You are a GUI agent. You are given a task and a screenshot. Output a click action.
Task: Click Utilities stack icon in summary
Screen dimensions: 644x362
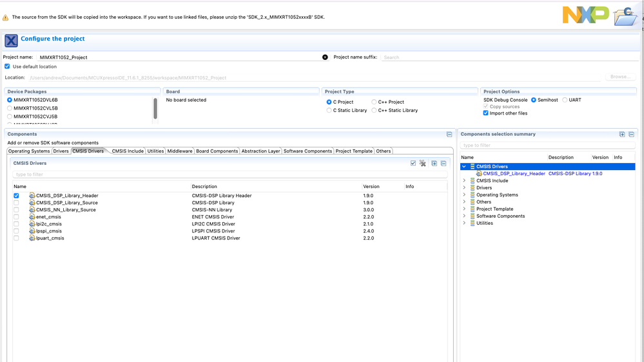[473, 223]
